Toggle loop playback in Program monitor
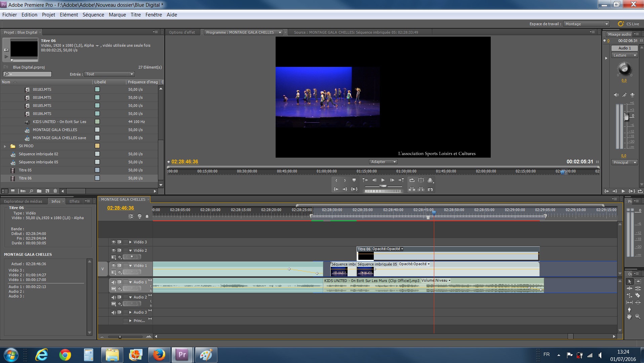 click(x=412, y=180)
